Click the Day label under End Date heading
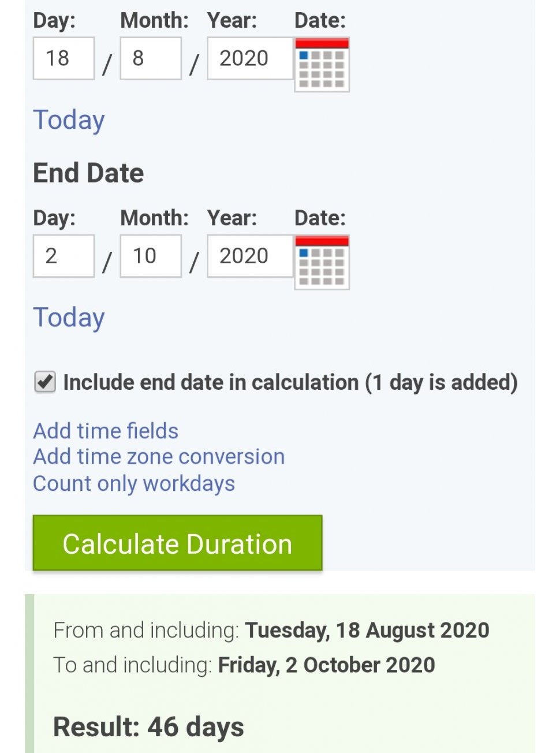The height and width of the screenshot is (753, 560). click(54, 218)
